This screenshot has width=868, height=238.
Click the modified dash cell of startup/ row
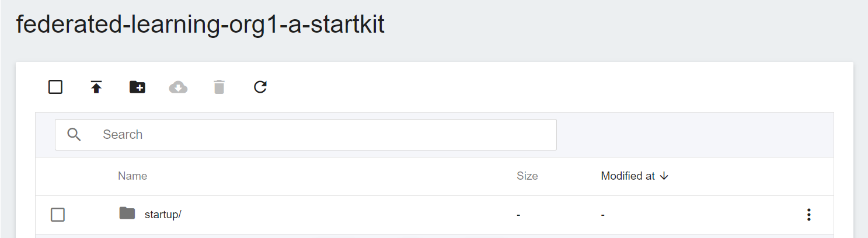coord(603,215)
